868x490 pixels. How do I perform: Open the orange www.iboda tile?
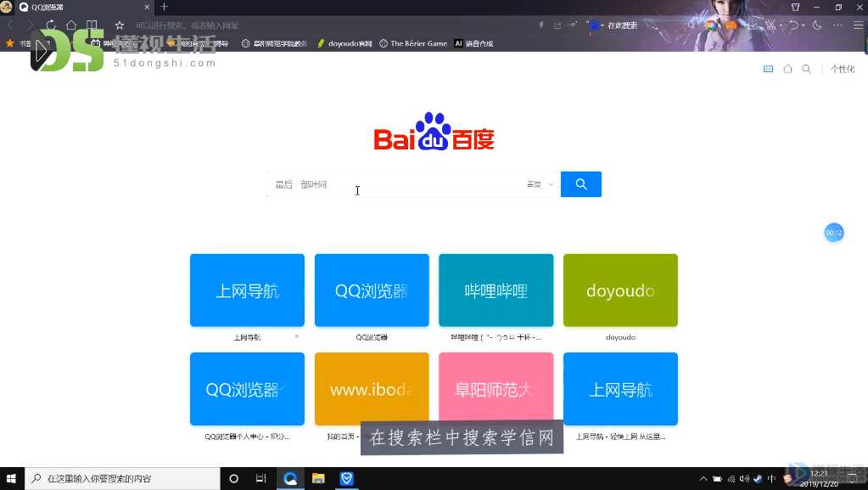[372, 389]
